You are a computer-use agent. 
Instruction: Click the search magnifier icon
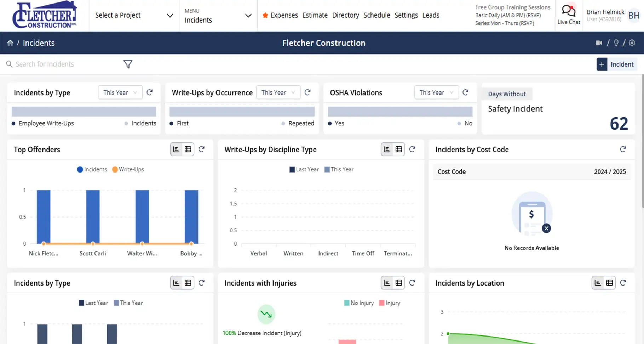[x=9, y=64]
